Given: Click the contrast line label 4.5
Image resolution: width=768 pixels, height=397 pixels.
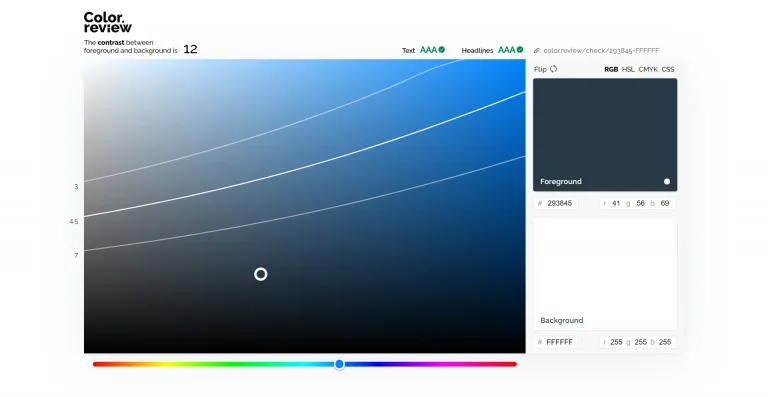Looking at the screenshot, I should [73, 222].
